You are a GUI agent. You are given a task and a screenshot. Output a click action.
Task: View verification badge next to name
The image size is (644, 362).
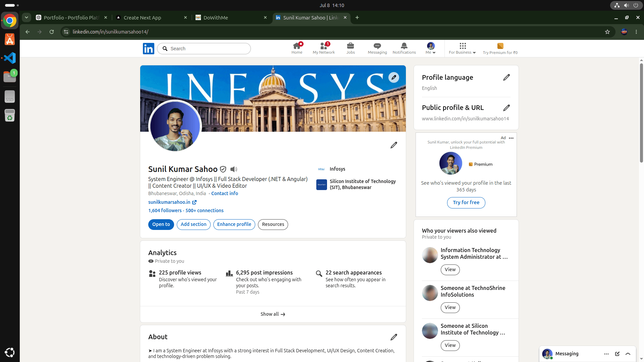click(x=223, y=169)
